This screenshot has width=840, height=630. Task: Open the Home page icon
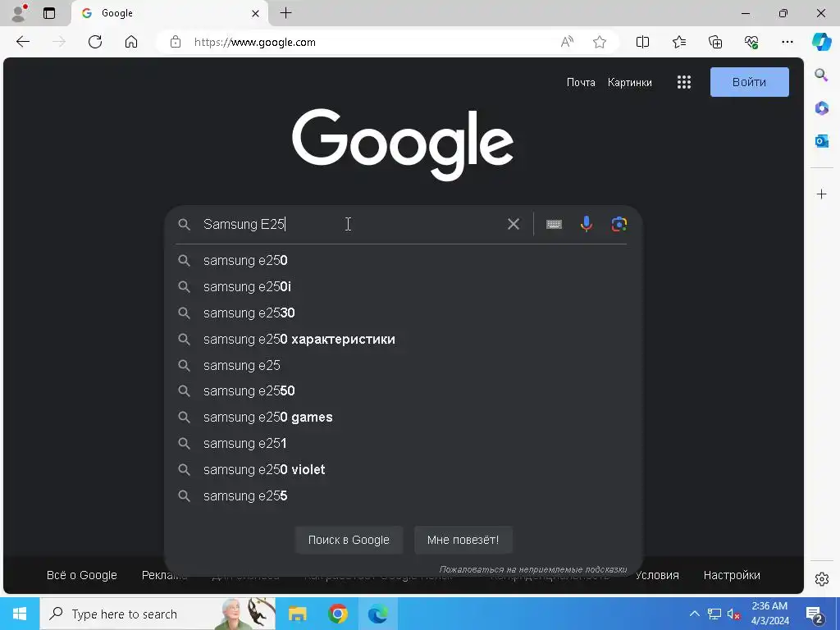pos(131,42)
